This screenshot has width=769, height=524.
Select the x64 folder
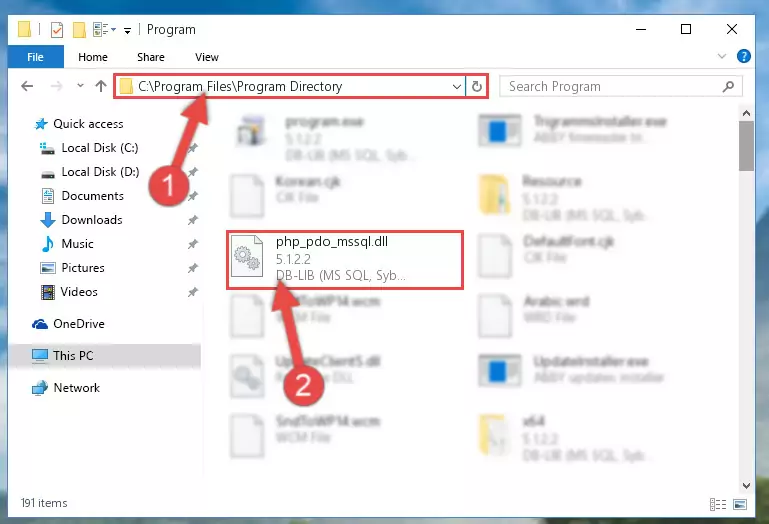[564, 438]
